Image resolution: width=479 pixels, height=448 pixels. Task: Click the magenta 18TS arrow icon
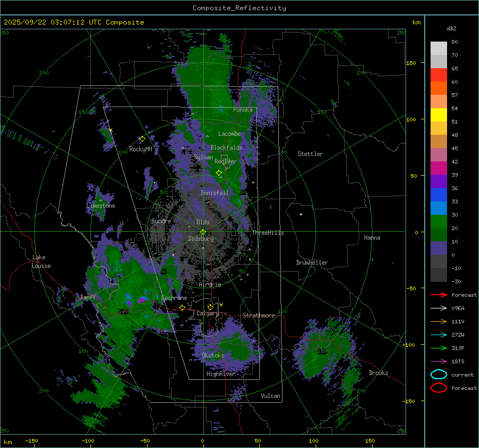point(439,361)
